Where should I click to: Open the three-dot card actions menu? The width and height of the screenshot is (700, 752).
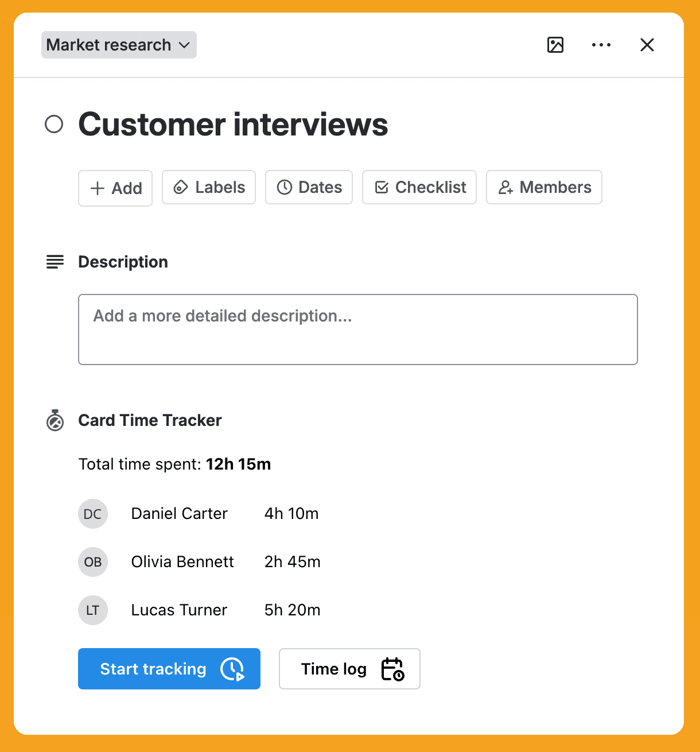601,45
